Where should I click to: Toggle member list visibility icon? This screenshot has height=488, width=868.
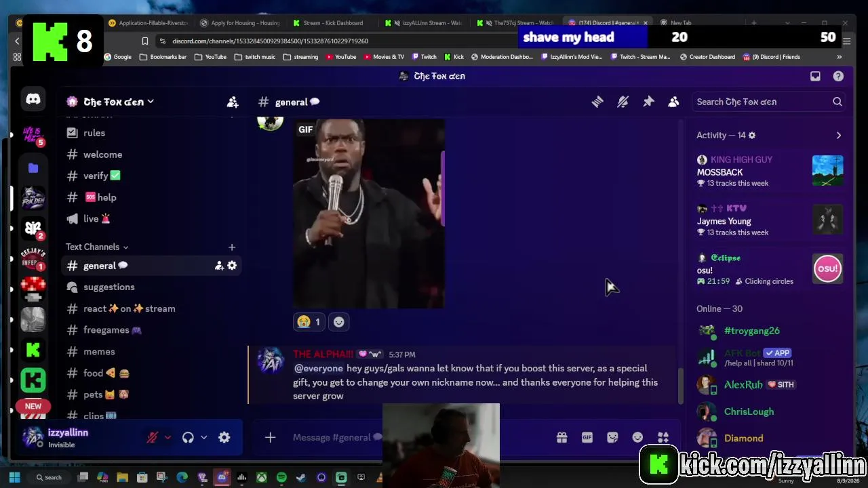point(673,102)
